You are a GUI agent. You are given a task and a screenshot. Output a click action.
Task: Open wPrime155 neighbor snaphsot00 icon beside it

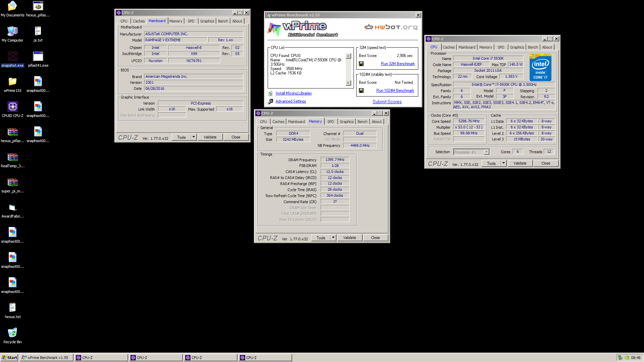tap(38, 84)
